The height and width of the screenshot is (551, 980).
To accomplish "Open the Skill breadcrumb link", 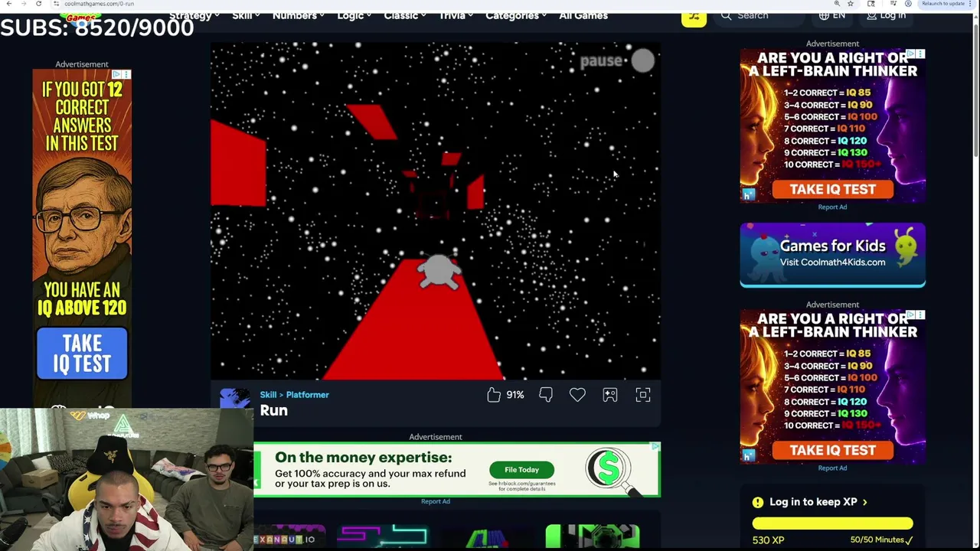I will click(x=268, y=395).
